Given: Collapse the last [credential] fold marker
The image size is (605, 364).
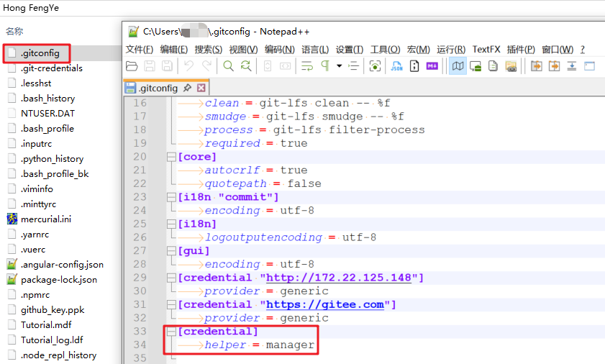Looking at the screenshot, I should [x=171, y=332].
